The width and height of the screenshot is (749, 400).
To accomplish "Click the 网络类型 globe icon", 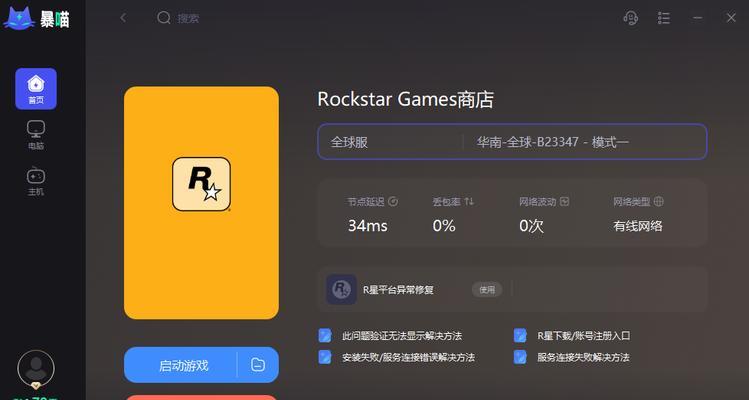I will click(659, 202).
